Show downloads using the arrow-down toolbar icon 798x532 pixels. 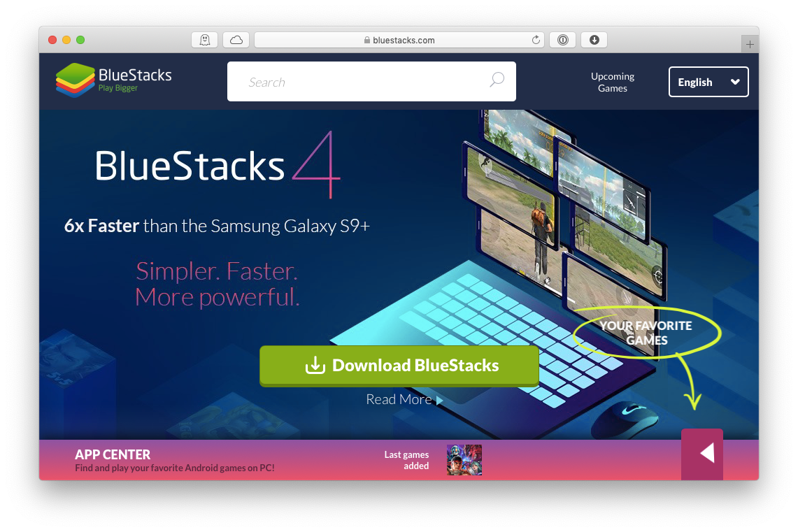click(x=594, y=40)
